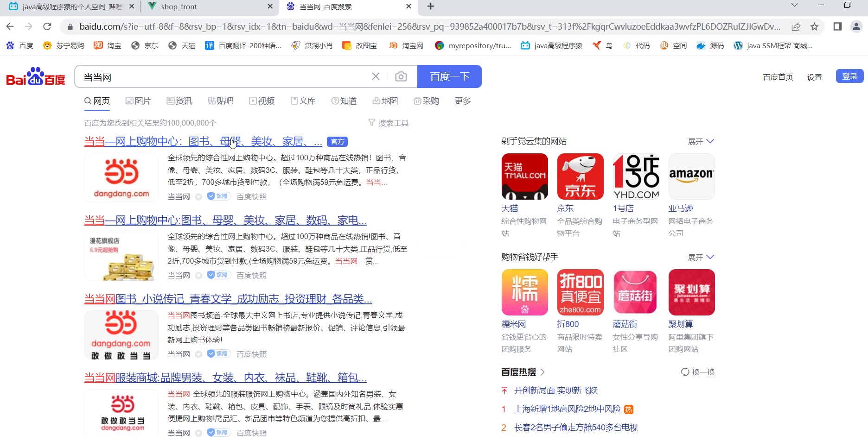Switch to 图片 search tab
Image resolution: width=868 pixels, height=441 pixels.
(138, 101)
